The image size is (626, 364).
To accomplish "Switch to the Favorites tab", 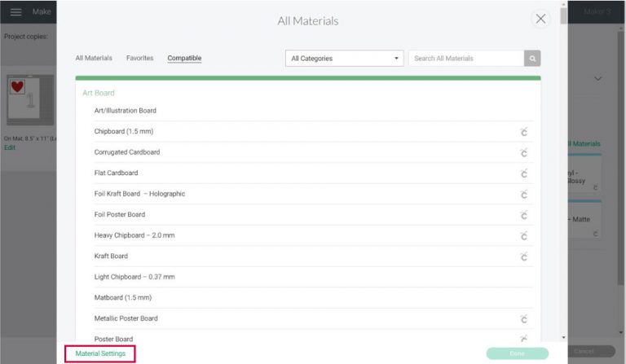I will click(x=139, y=58).
